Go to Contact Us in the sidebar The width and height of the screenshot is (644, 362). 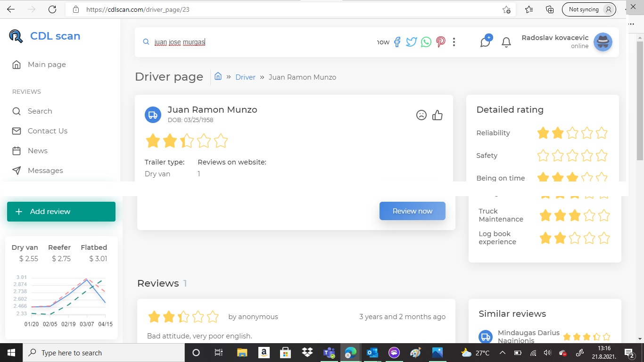(47, 131)
